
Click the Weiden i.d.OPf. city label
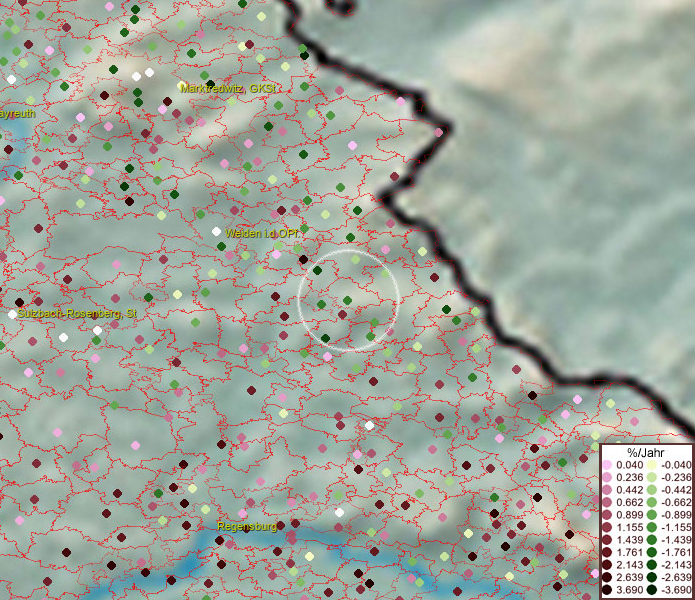point(262,233)
